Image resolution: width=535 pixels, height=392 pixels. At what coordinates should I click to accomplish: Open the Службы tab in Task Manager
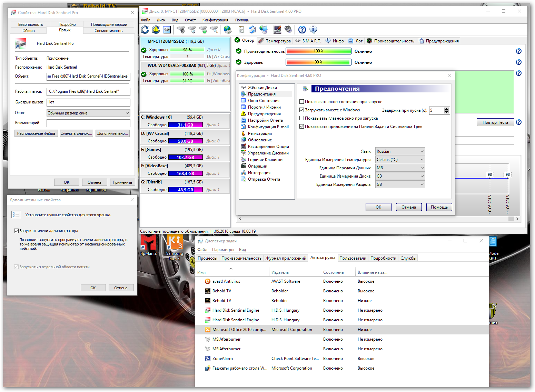(x=408, y=258)
